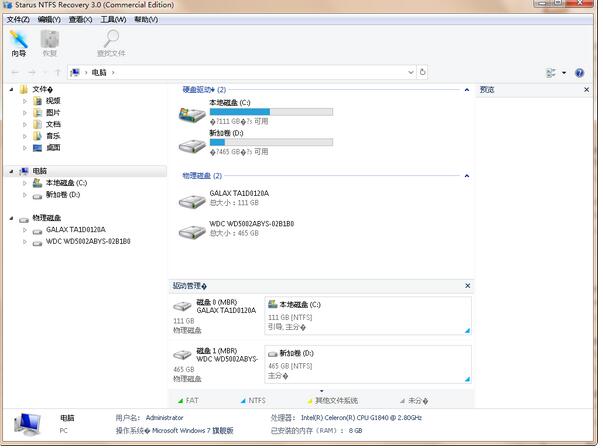Select 视频 folder in tree
The width and height of the screenshot is (603, 448).
click(x=53, y=101)
